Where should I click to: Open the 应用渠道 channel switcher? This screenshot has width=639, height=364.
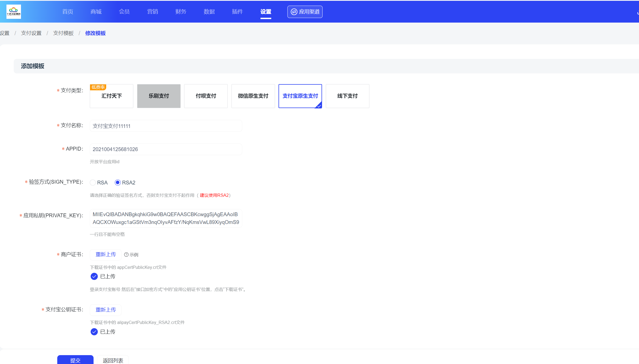click(305, 12)
